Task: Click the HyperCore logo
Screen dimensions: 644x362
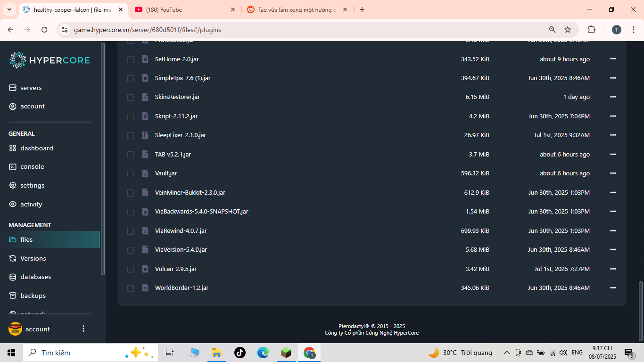Action: (x=50, y=60)
